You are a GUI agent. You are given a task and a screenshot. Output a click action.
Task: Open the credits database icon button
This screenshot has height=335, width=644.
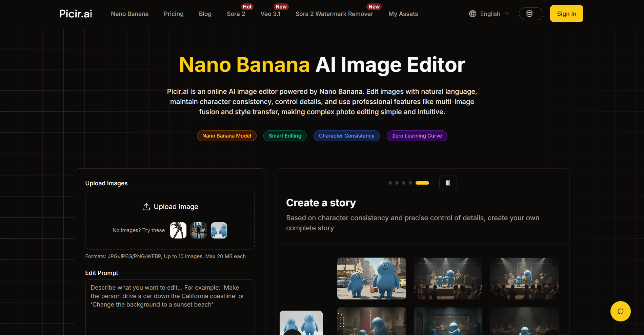pos(531,14)
